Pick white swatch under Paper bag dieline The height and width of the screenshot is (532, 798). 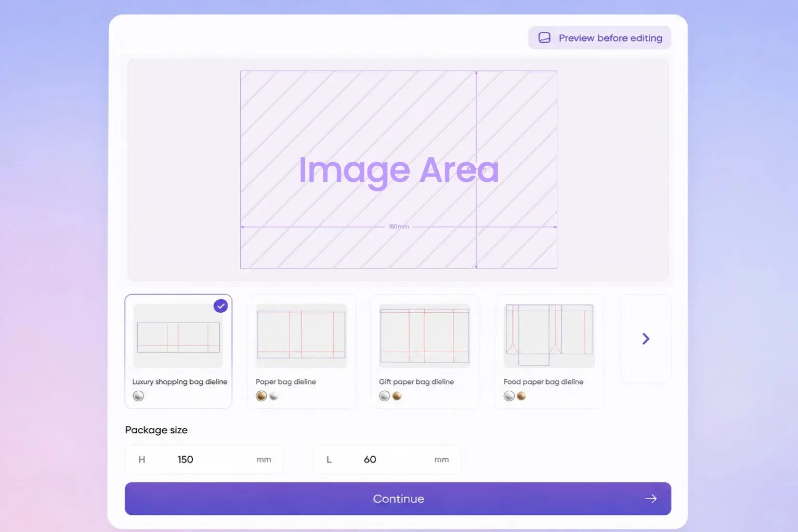273,396
